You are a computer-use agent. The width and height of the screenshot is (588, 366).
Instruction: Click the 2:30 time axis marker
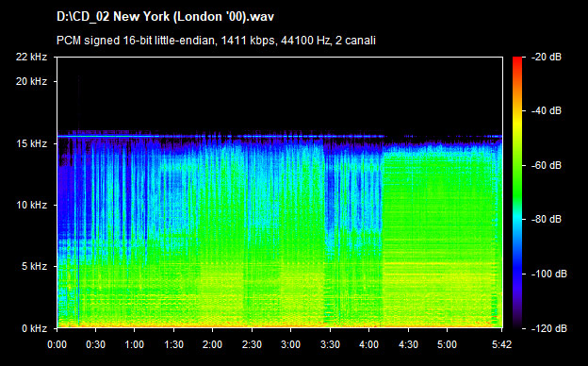(252, 344)
